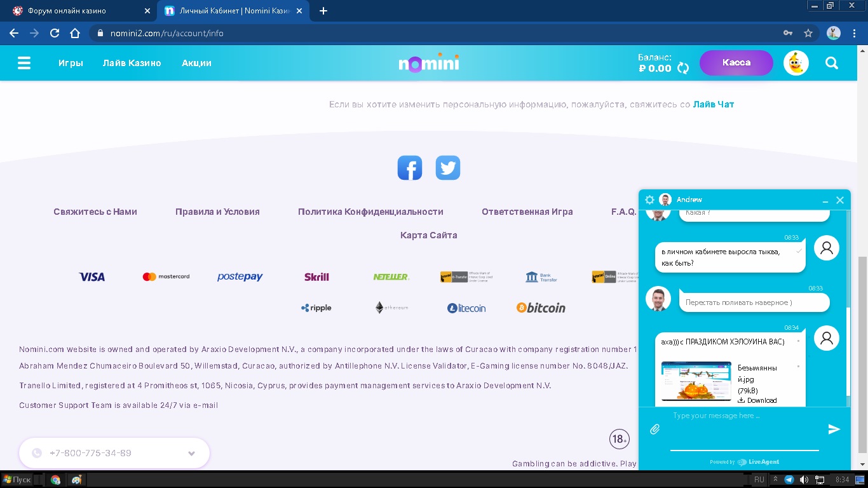Open the hamburger main menu

(x=24, y=63)
